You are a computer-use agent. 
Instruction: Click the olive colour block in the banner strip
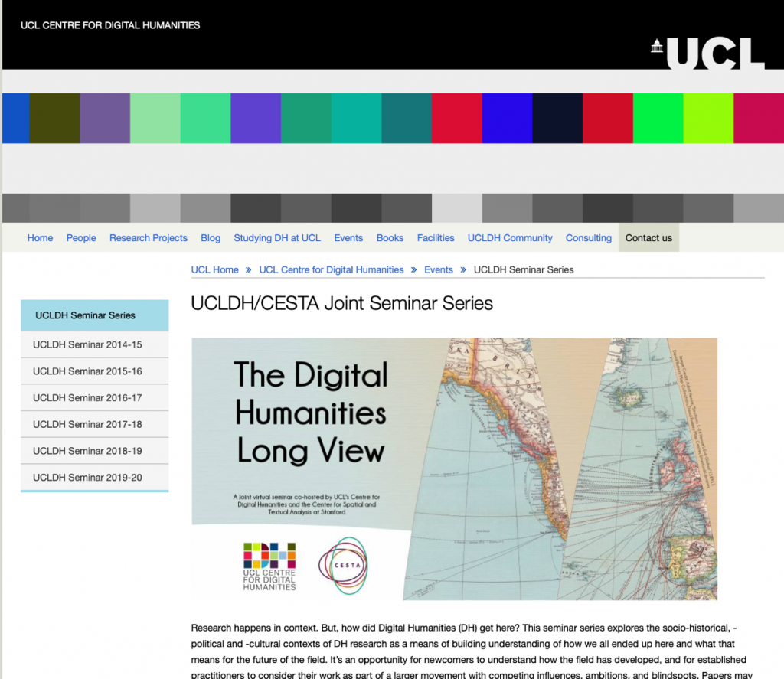pyautogui.click(x=54, y=118)
